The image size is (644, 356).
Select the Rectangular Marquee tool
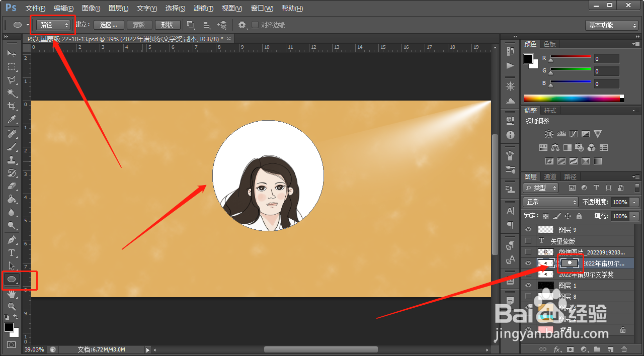(12, 66)
